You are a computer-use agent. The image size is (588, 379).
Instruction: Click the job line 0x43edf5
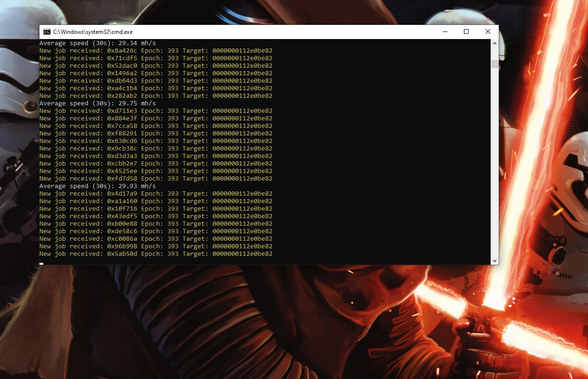[x=156, y=216]
